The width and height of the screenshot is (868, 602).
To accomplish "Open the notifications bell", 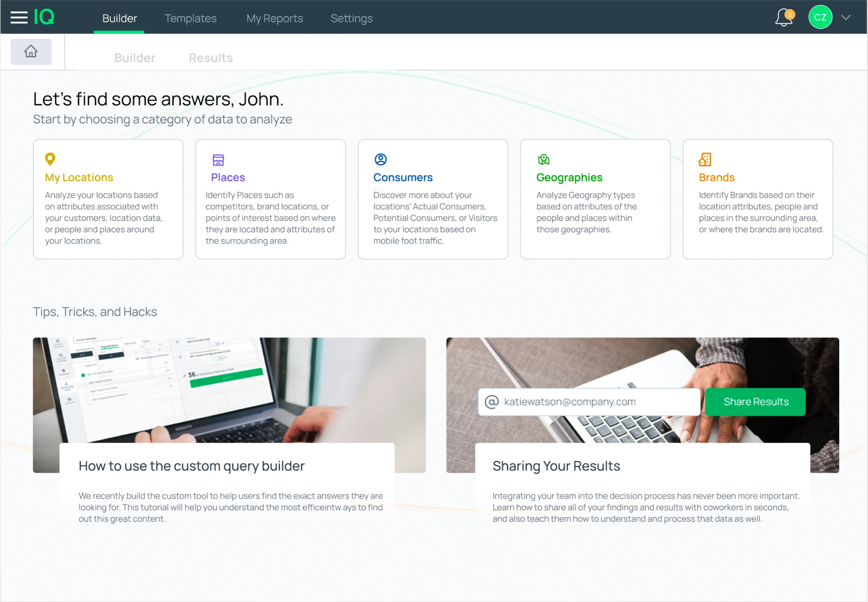I will click(x=784, y=17).
